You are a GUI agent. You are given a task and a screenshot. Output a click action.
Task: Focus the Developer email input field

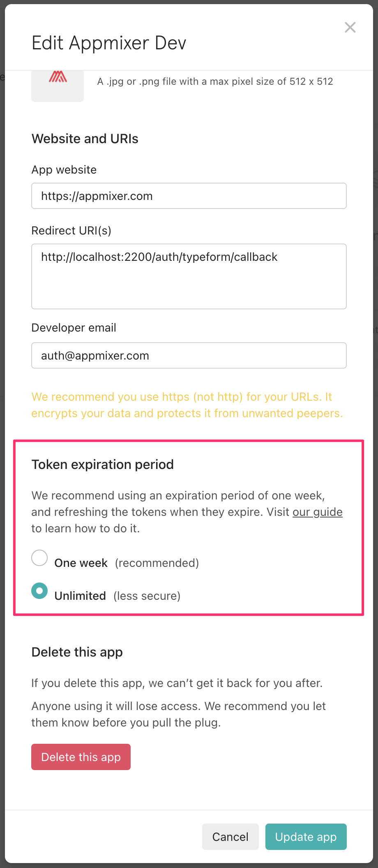(189, 355)
